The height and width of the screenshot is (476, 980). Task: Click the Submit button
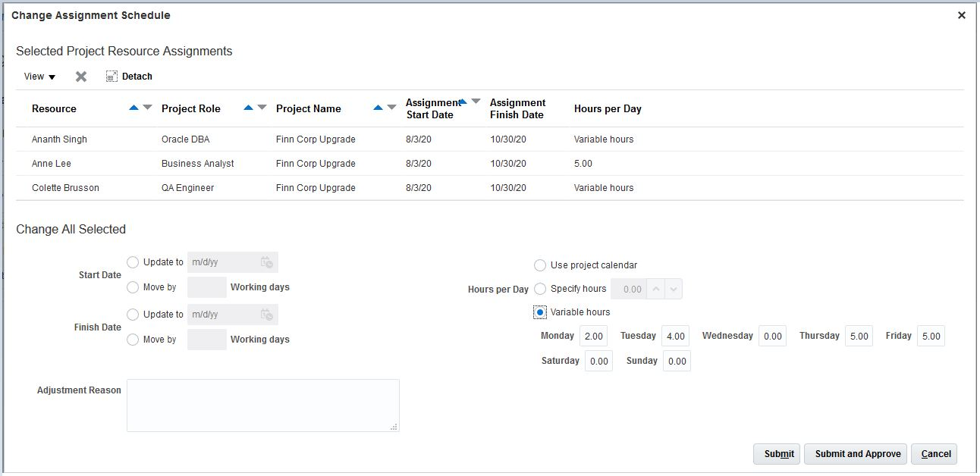click(x=776, y=454)
